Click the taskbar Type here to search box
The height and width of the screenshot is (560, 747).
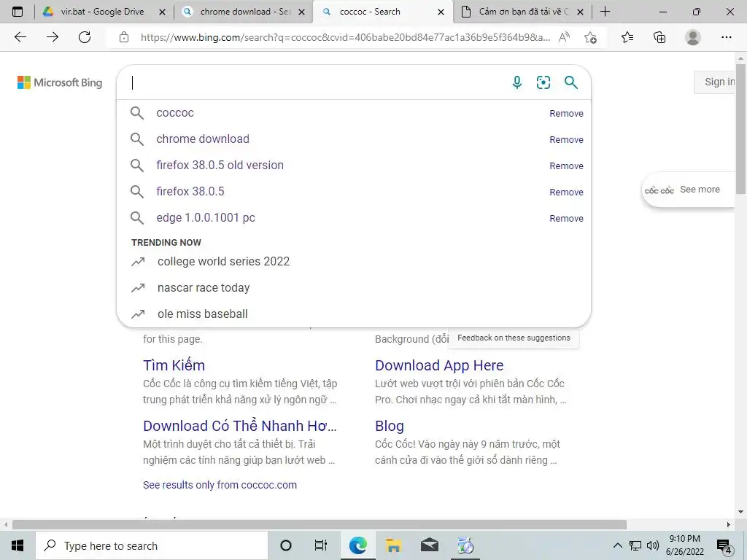point(152,545)
